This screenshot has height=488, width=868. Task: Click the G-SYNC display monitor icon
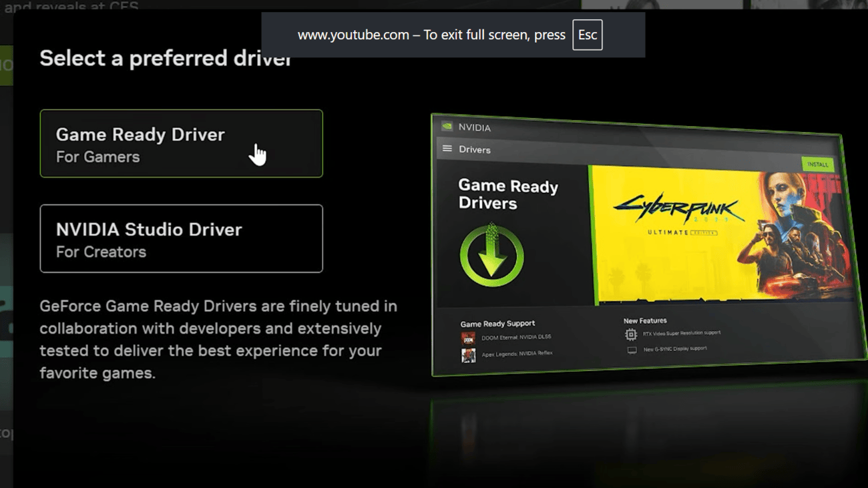[631, 350]
